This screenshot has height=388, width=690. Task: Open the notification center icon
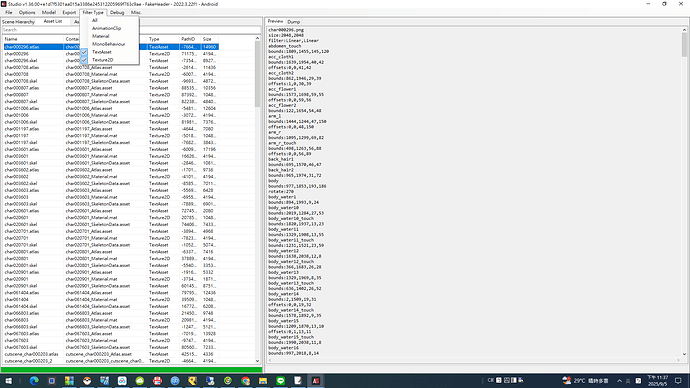(x=678, y=381)
